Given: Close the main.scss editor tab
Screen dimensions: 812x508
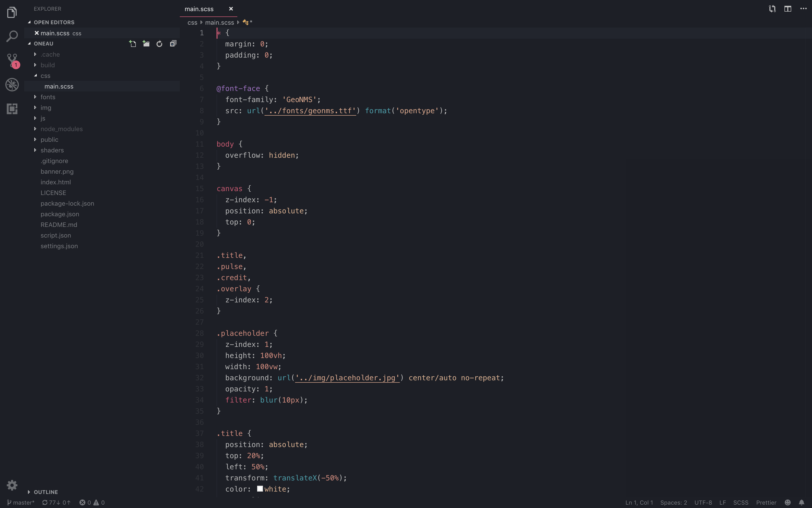Looking at the screenshot, I should tap(231, 9).
